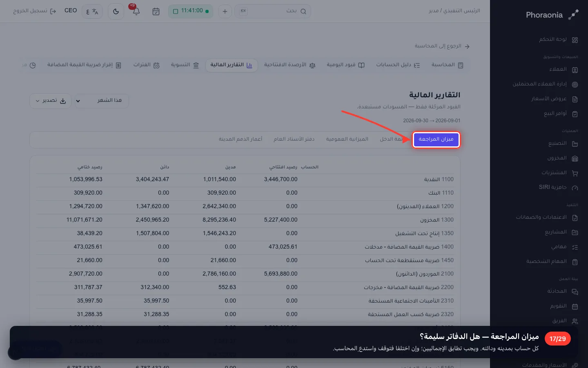
Task: Select دفتر الأستاذ العام report tab
Action: tap(294, 139)
